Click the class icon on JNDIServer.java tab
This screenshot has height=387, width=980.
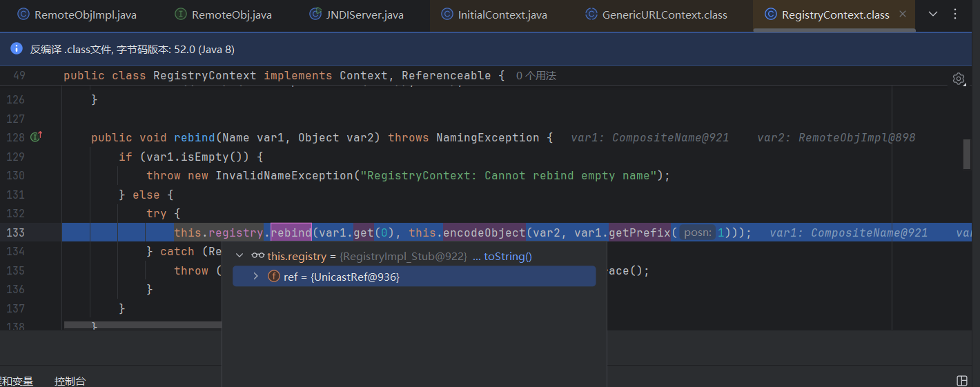pos(315,14)
